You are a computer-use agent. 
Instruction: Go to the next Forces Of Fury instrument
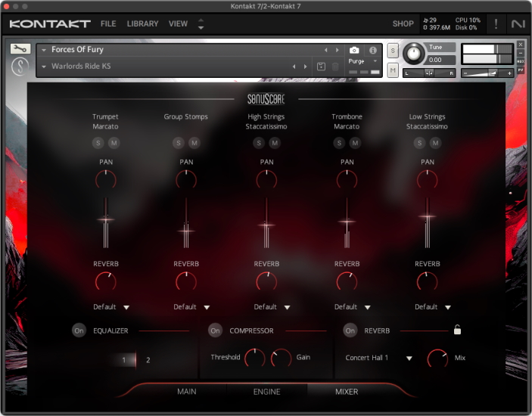(x=338, y=50)
